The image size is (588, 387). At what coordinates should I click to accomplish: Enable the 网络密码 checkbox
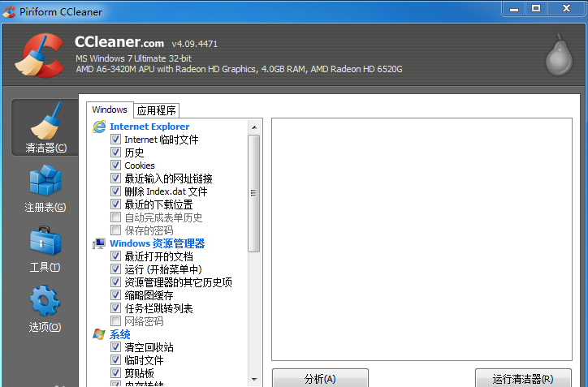pos(115,321)
